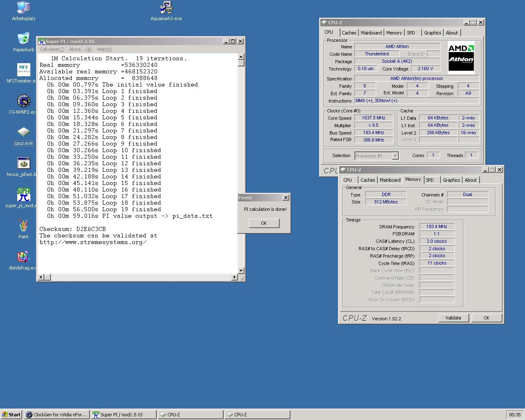Select the Paint desktop icon

tap(23, 229)
